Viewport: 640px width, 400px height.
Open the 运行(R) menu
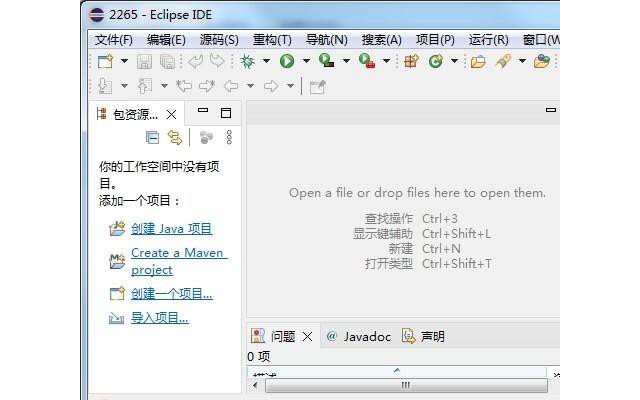(489, 40)
